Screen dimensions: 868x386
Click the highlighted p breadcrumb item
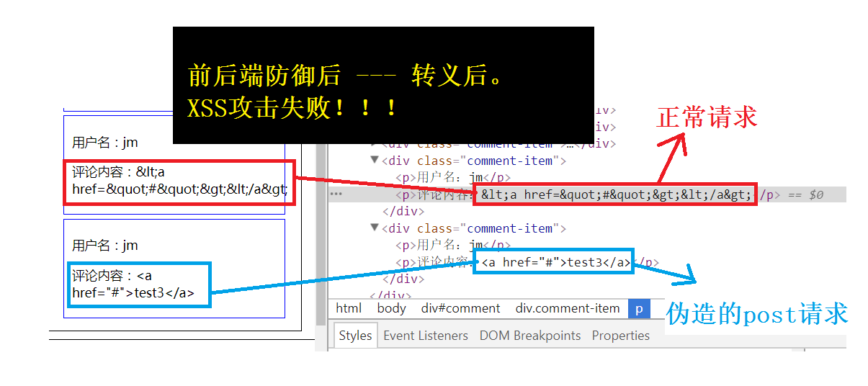point(638,308)
